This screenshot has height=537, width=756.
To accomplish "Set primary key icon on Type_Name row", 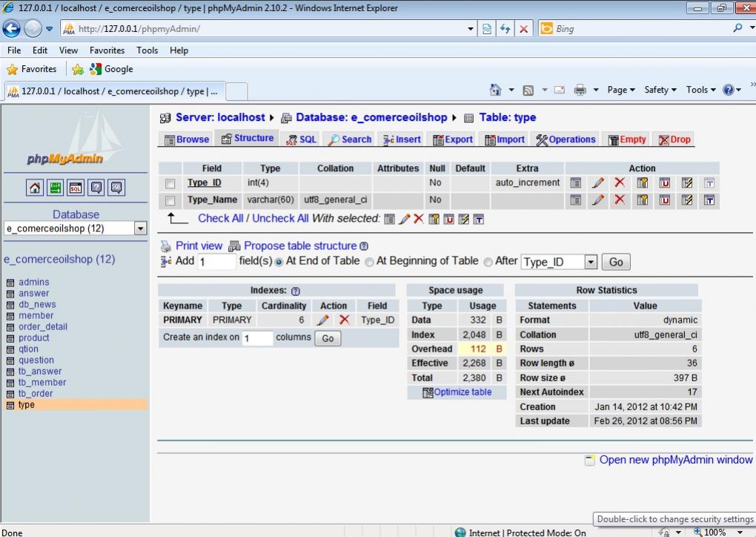I will click(642, 200).
